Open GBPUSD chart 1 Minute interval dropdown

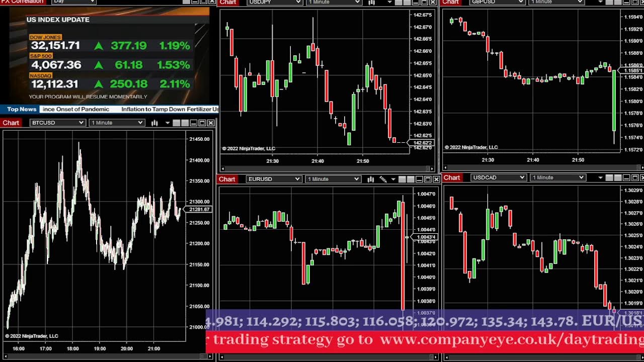(556, 2)
